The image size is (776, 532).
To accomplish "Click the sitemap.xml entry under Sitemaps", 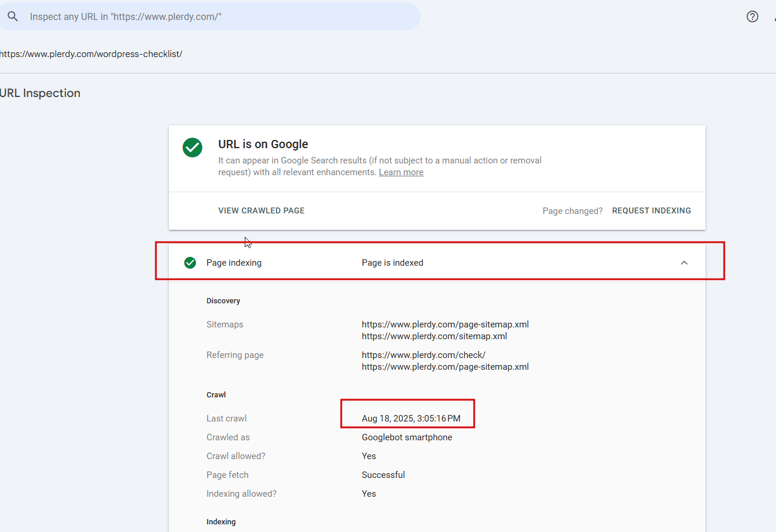I will [x=434, y=336].
